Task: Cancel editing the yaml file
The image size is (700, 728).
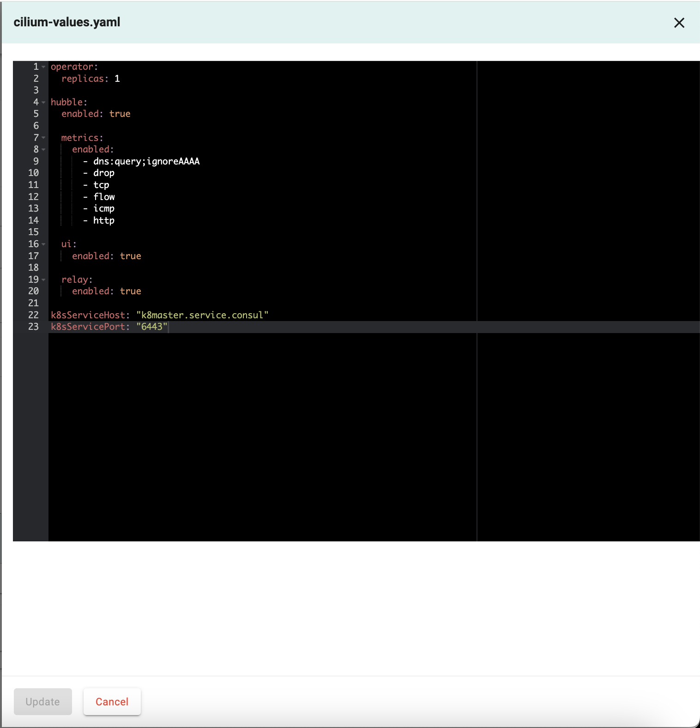Action: [112, 702]
